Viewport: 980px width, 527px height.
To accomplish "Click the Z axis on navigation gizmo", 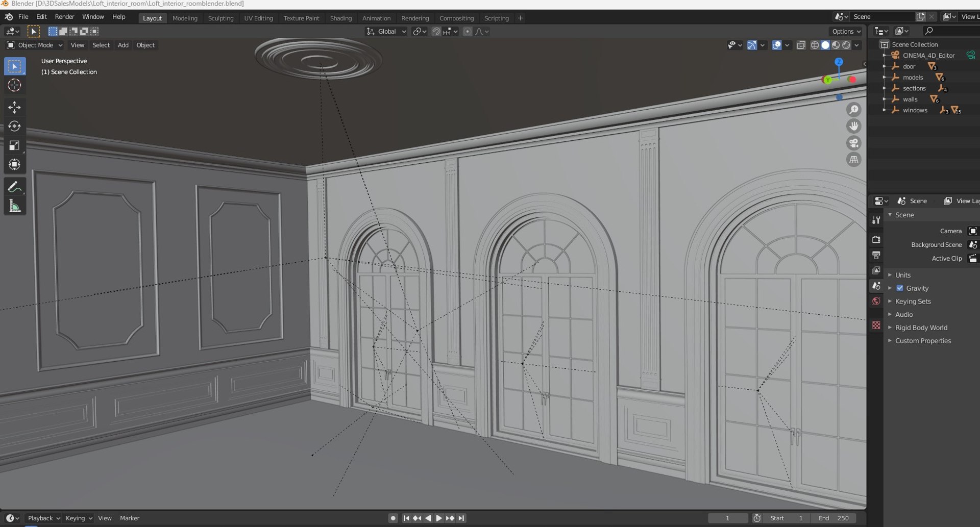I will (839, 62).
